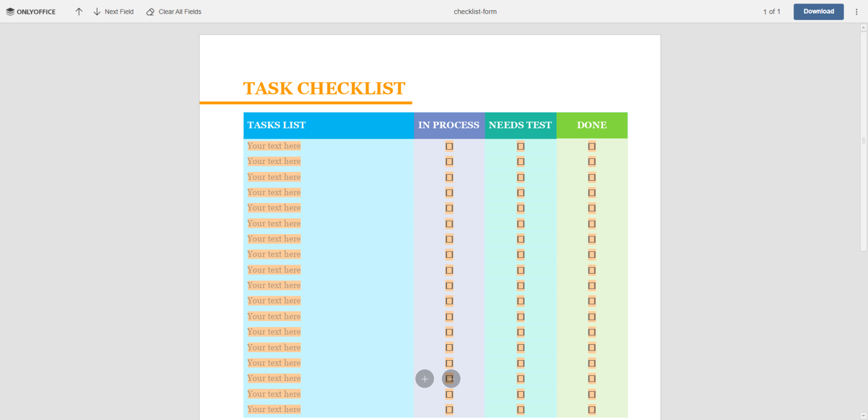The image size is (868, 420).
Task: Select the scroll-to-top arrow on the scrollbar
Action: click(863, 27)
